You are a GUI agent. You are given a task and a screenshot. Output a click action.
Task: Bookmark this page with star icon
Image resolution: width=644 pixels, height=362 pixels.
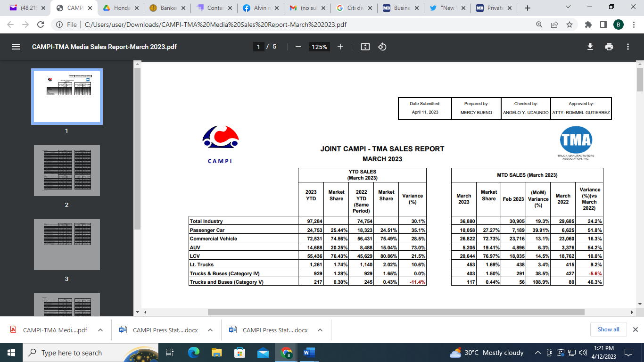(570, 25)
